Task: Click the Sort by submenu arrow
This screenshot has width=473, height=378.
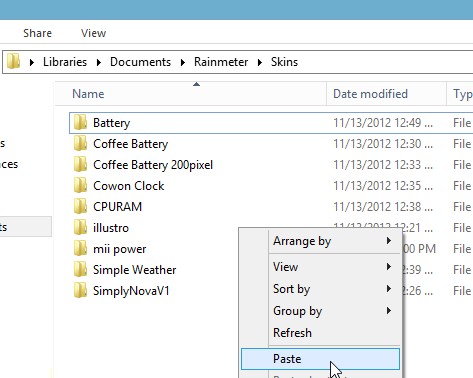Action: (x=389, y=289)
